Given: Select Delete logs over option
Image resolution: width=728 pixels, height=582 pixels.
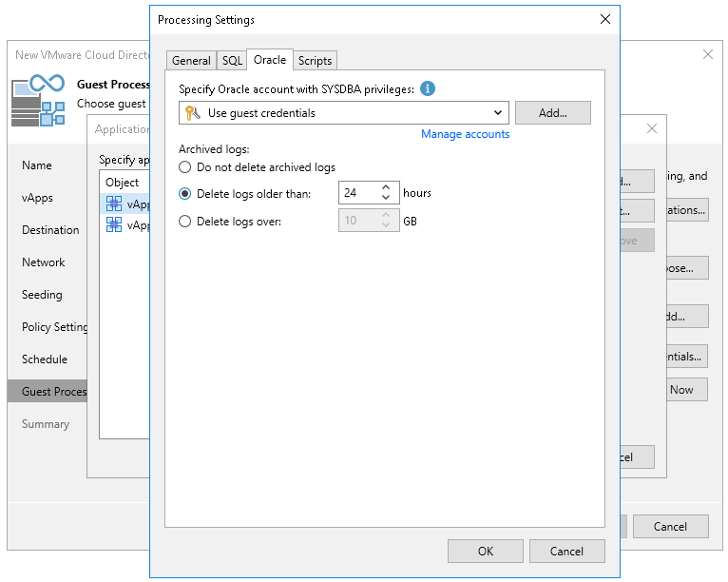Looking at the screenshot, I should click(184, 222).
